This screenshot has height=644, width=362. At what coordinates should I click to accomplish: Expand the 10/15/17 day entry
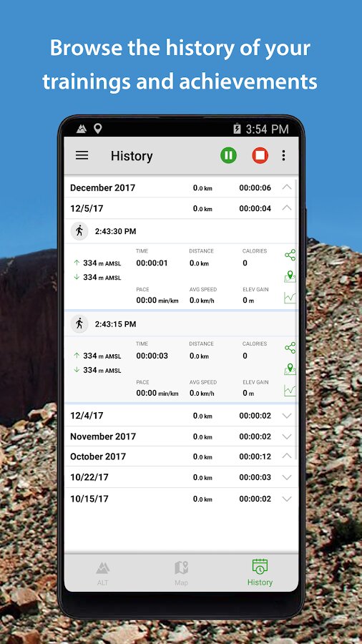pyautogui.click(x=287, y=499)
